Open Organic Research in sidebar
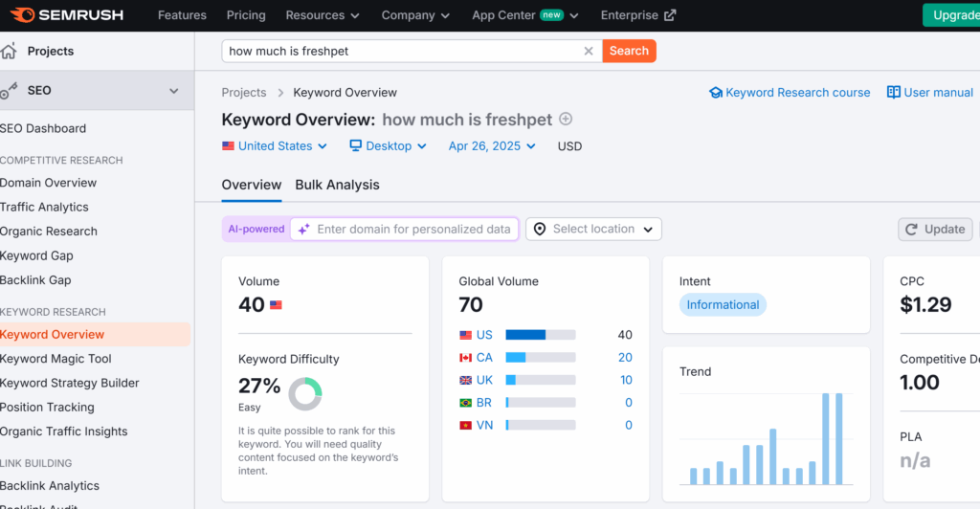The image size is (980, 509). [49, 232]
